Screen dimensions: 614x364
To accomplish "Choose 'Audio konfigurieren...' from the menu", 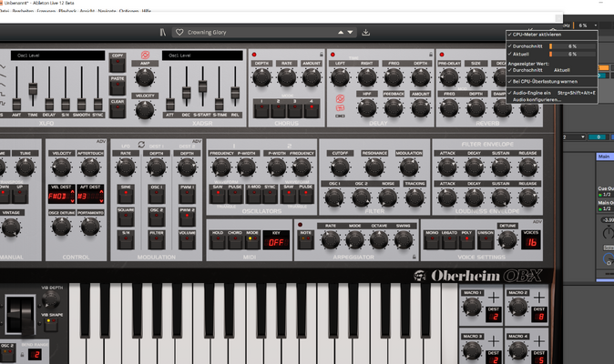I will [537, 100].
